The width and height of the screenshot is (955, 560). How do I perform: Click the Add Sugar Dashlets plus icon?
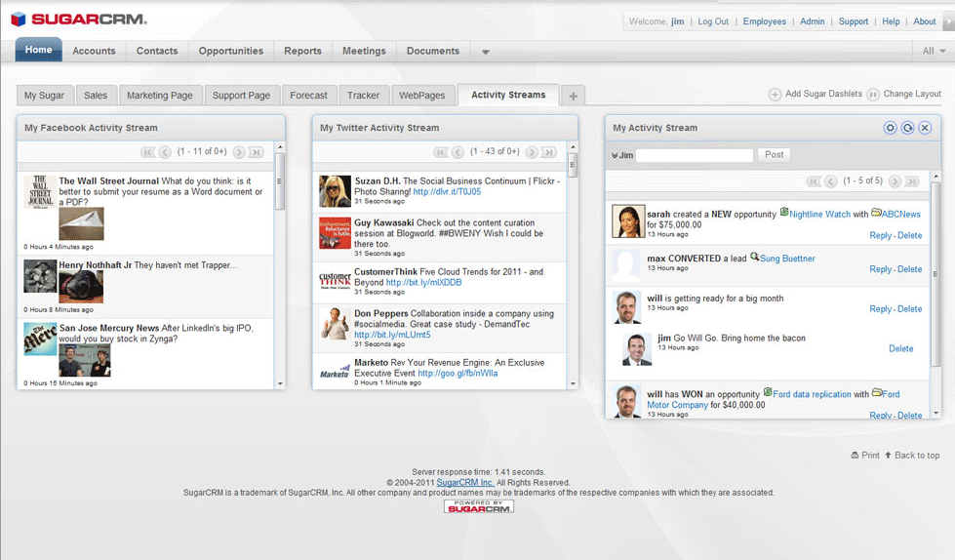[775, 95]
